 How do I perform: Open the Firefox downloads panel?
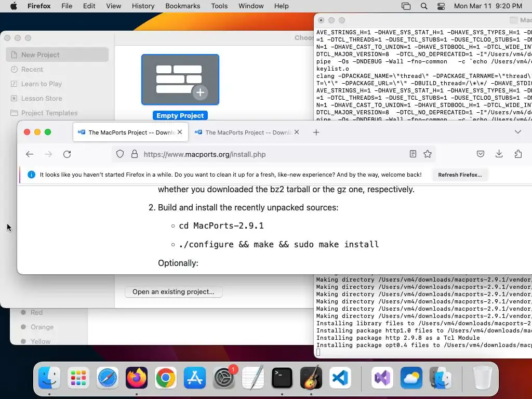point(499,154)
